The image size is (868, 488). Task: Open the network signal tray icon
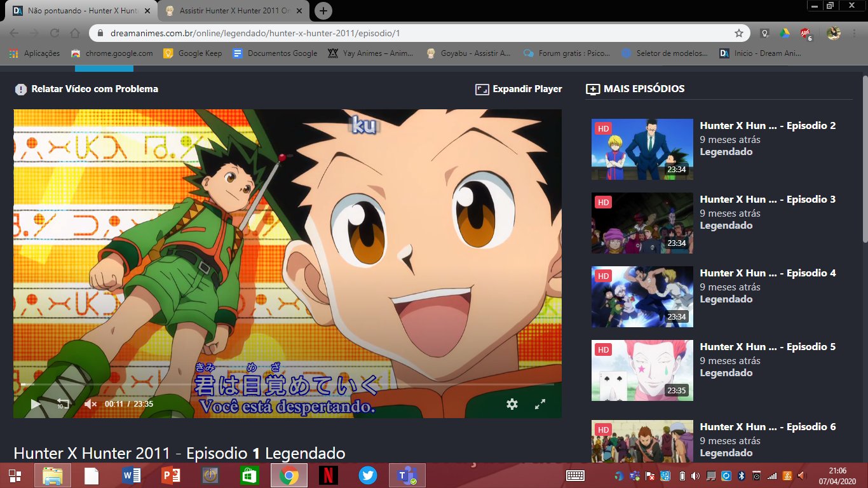pos(772,475)
